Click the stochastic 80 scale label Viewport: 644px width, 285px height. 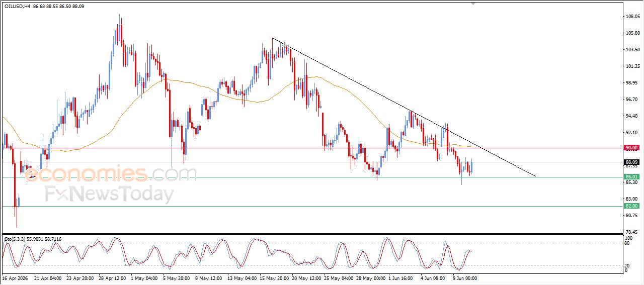click(x=627, y=243)
